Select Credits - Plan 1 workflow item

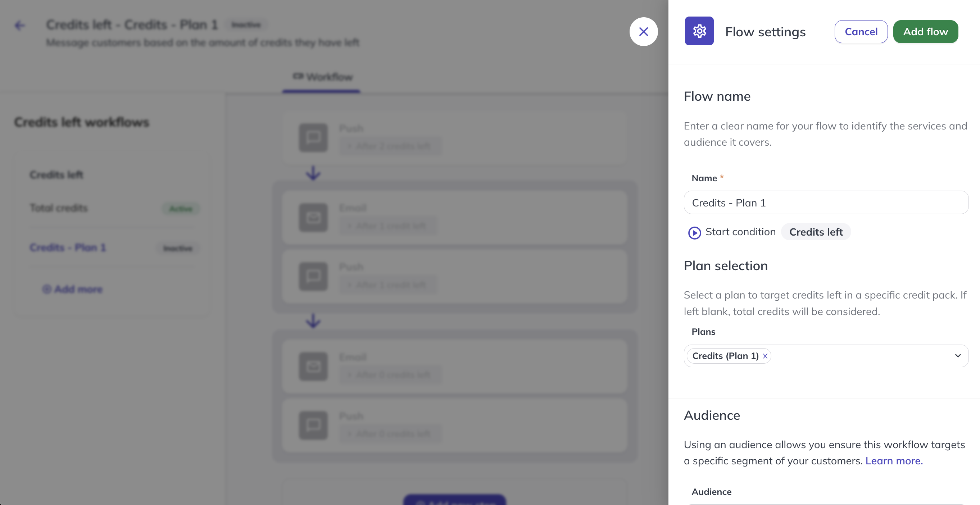coord(68,247)
